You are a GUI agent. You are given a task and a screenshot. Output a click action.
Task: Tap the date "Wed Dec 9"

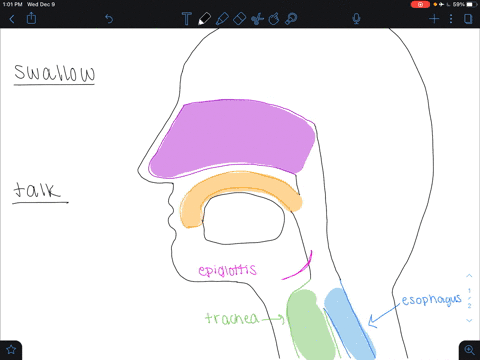[41, 4]
